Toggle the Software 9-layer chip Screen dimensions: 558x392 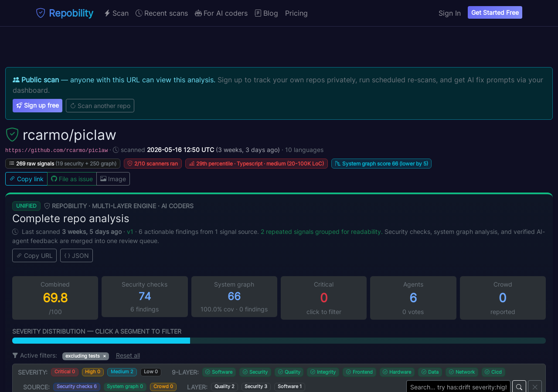(x=219, y=372)
